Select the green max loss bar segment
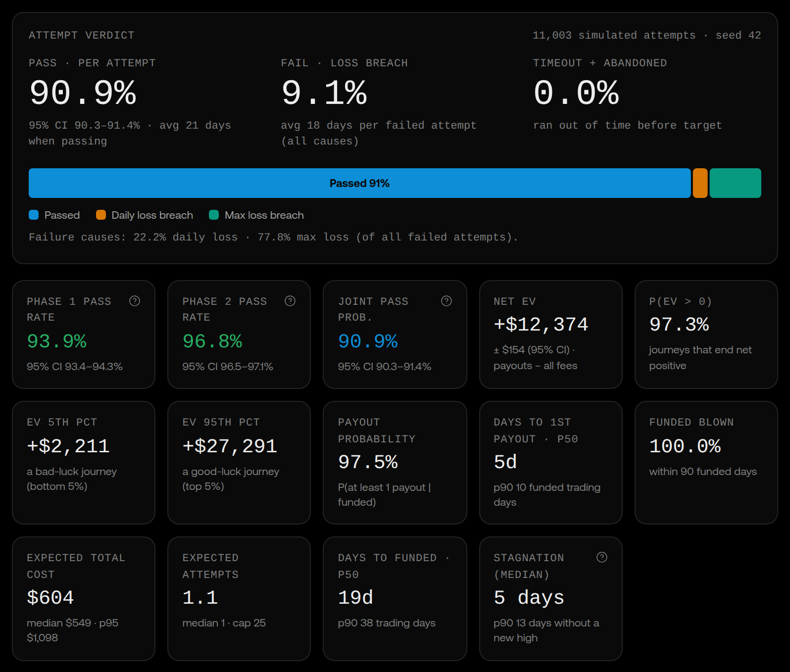Image resolution: width=790 pixels, height=672 pixels. (736, 183)
